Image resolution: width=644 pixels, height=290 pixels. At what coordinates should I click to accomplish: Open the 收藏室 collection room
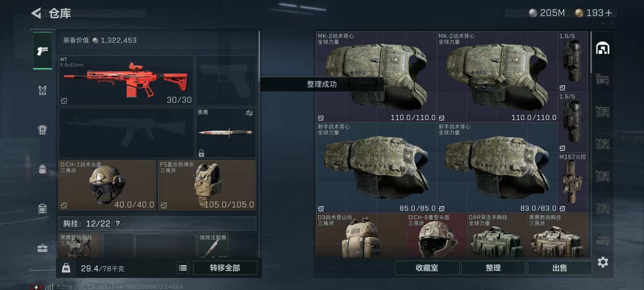[x=427, y=268]
